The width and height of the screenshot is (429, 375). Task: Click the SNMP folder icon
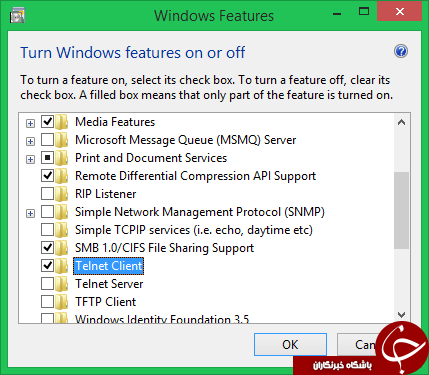62,212
